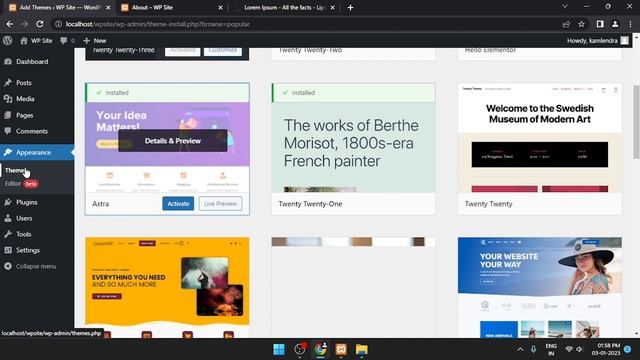Reload the page
The width and height of the screenshot is (640, 360).
point(40,24)
